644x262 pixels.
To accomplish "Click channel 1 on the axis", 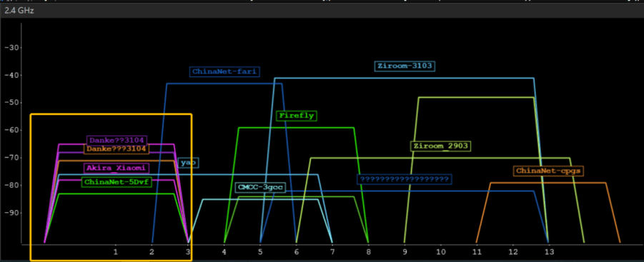I will 116,251.
